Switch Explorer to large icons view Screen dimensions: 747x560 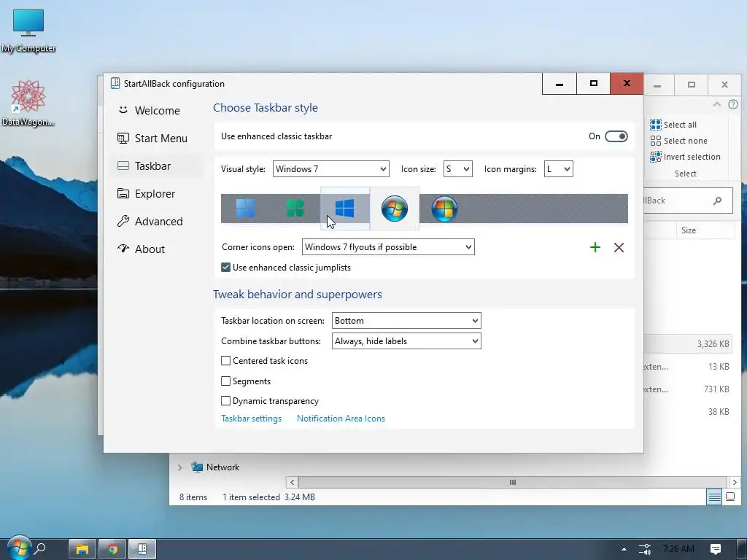pos(729,497)
